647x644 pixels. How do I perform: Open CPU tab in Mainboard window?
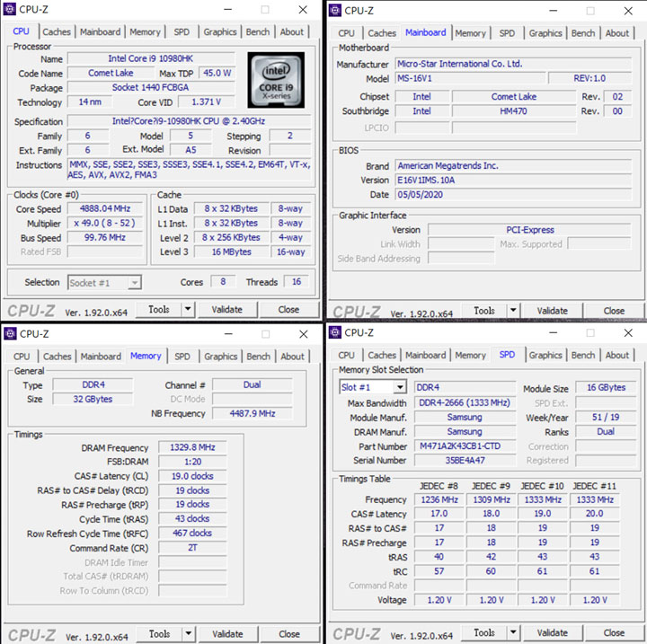(x=346, y=33)
